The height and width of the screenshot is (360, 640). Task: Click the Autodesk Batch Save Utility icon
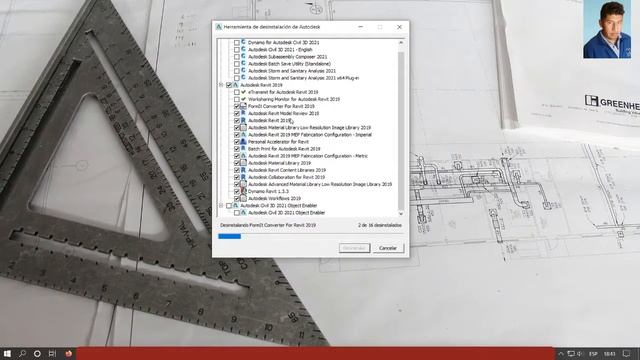[x=243, y=63]
